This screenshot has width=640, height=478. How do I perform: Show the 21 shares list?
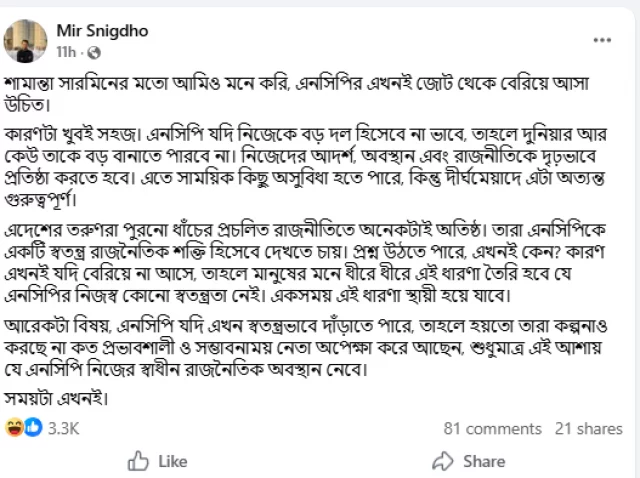[x=588, y=429]
